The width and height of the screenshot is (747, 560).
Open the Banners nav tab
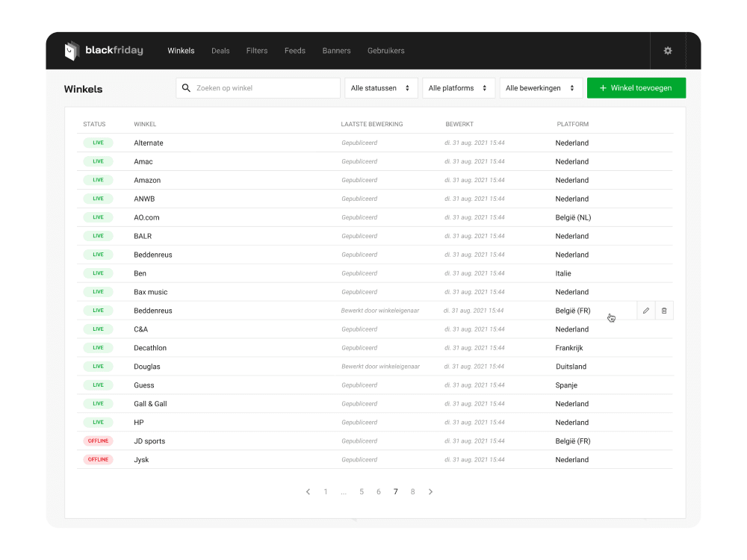pyautogui.click(x=336, y=51)
